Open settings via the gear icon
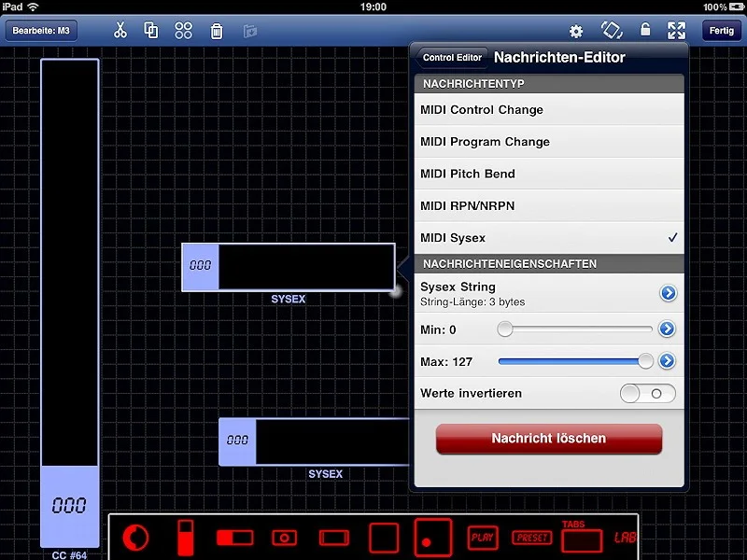The height and width of the screenshot is (560, 747). coord(576,32)
